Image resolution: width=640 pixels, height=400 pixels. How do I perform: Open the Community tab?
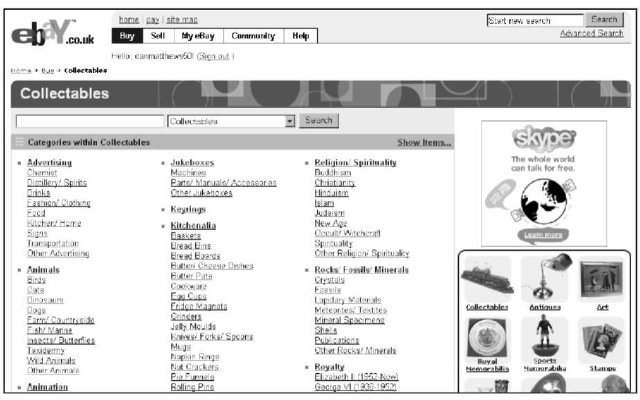point(253,36)
